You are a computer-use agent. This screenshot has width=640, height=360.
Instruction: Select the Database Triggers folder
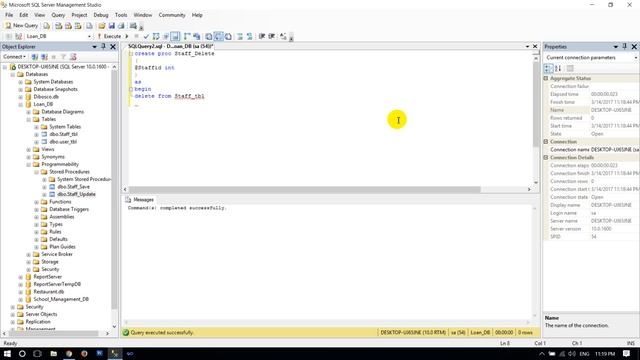[x=69, y=209]
